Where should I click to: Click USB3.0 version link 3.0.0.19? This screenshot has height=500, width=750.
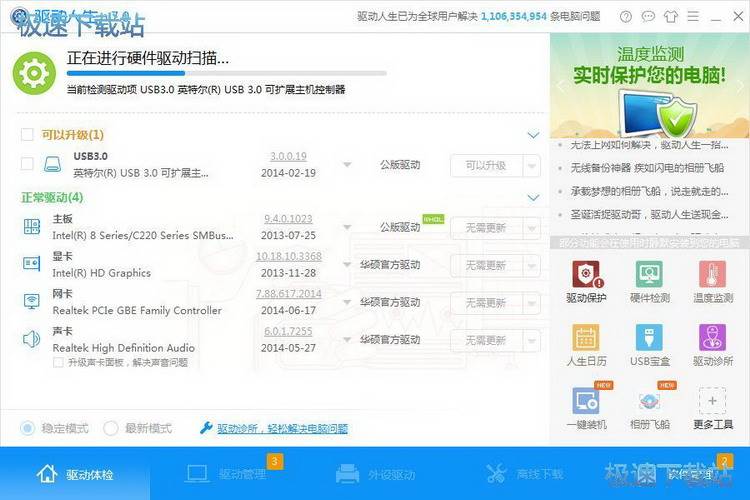[288, 156]
